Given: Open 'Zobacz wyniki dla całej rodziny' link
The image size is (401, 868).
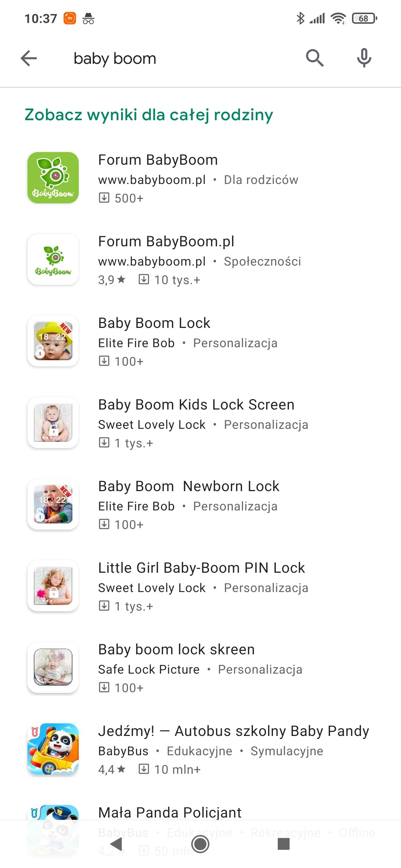Looking at the screenshot, I should [149, 115].
